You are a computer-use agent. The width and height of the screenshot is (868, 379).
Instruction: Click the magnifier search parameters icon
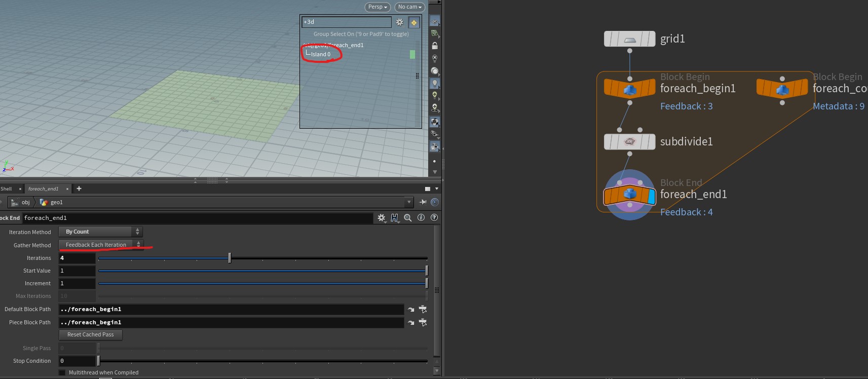(408, 218)
